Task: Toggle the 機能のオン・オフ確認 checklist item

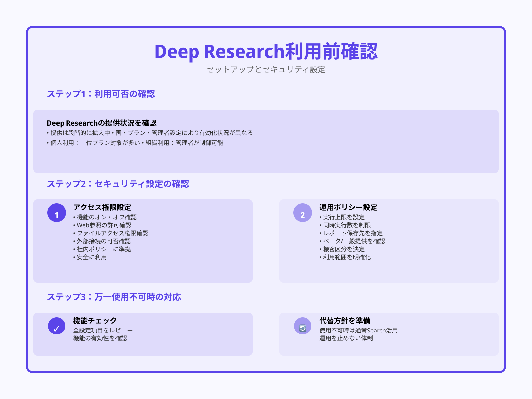Action: (x=106, y=217)
